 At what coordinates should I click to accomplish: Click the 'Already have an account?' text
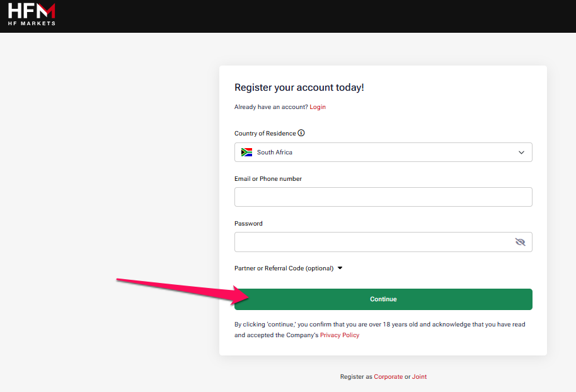coord(271,107)
